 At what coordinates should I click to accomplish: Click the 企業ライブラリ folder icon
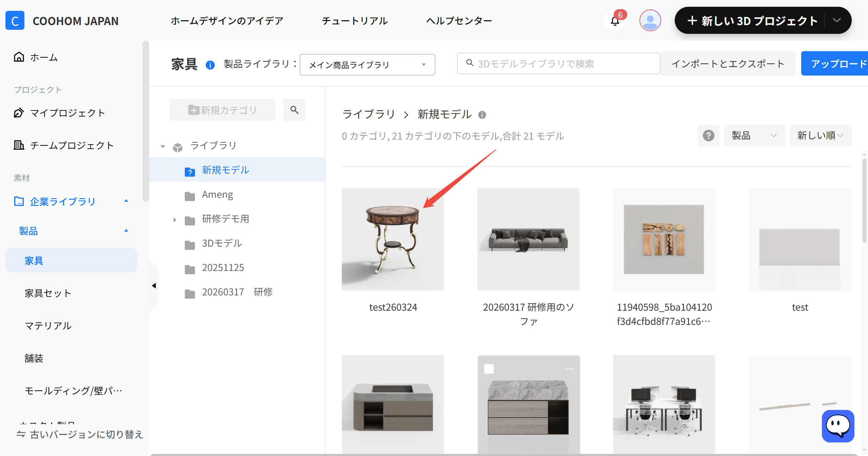(19, 201)
